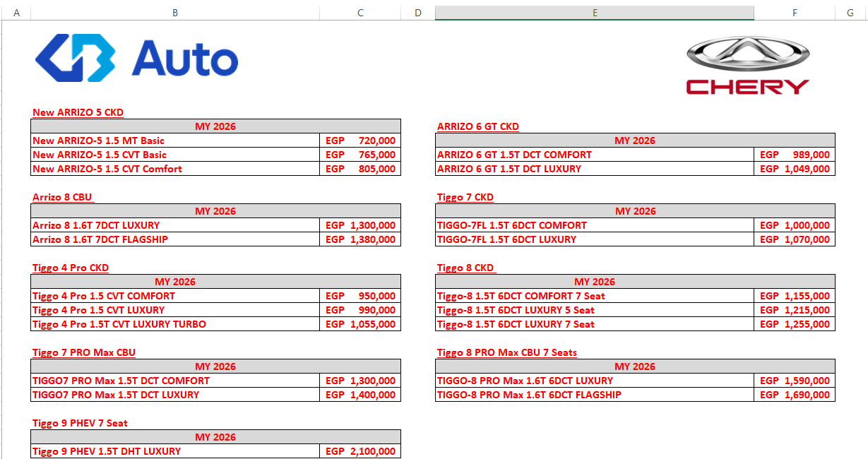Click the GB Auto logo image
Viewport: 868px width, 459px height.
tap(136, 58)
